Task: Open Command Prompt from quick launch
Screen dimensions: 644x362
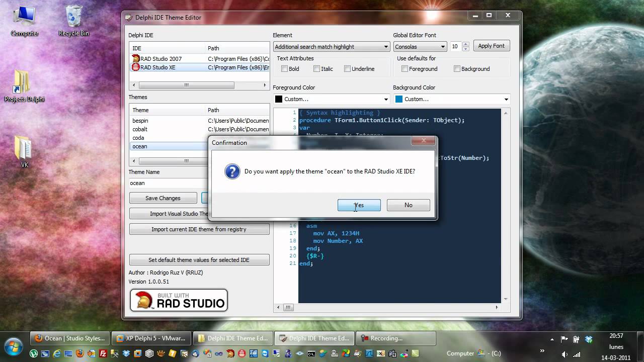Action: click(x=311, y=353)
